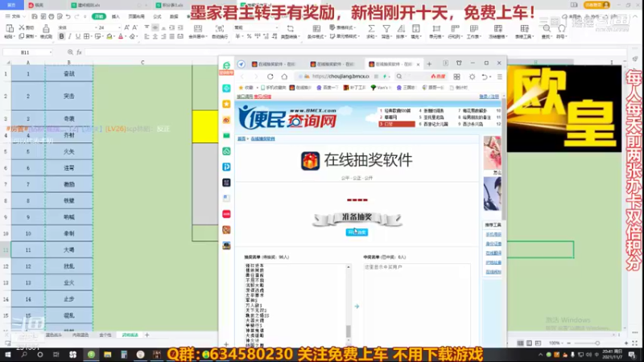Image resolution: width=644 pixels, height=362 pixels.
Task: Click the Windows Start button
Action: (8, 354)
